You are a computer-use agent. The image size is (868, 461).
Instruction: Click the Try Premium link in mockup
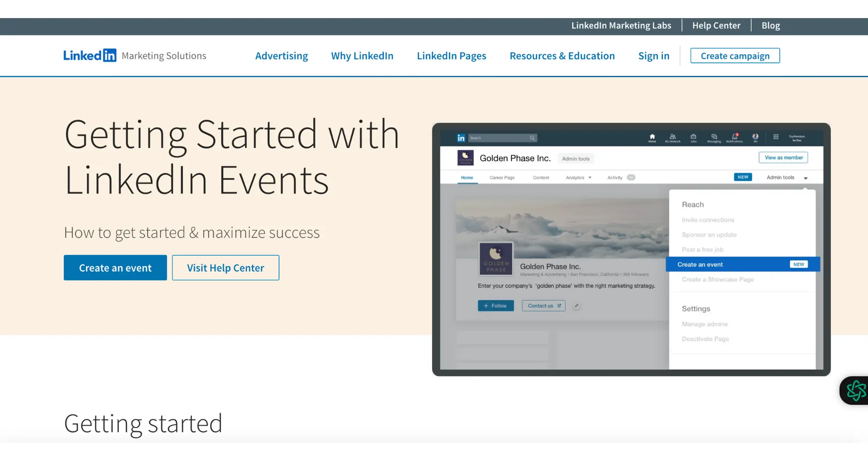797,138
